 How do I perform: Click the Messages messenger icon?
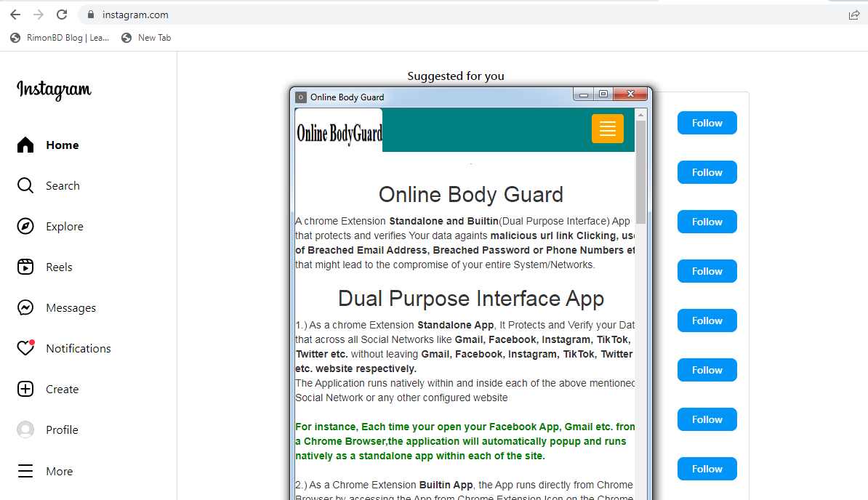[x=25, y=307]
